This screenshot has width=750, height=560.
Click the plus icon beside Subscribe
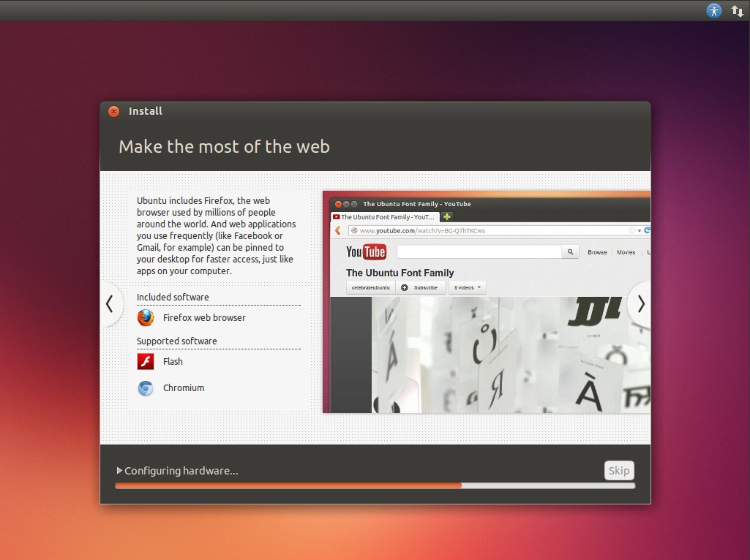[404, 287]
